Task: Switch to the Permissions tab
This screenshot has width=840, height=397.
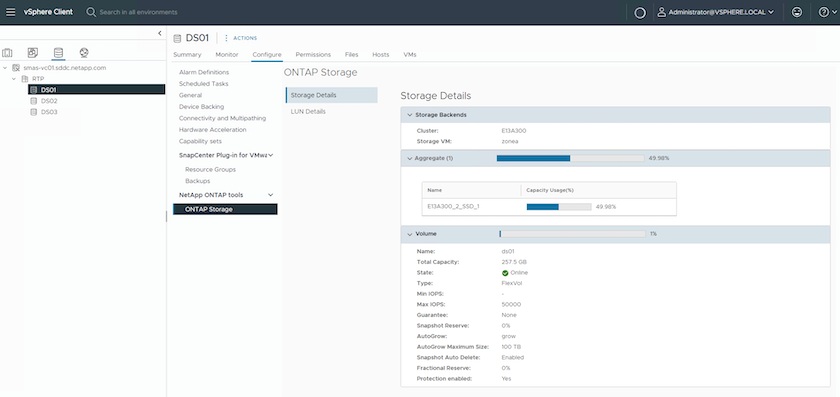Action: [313, 55]
